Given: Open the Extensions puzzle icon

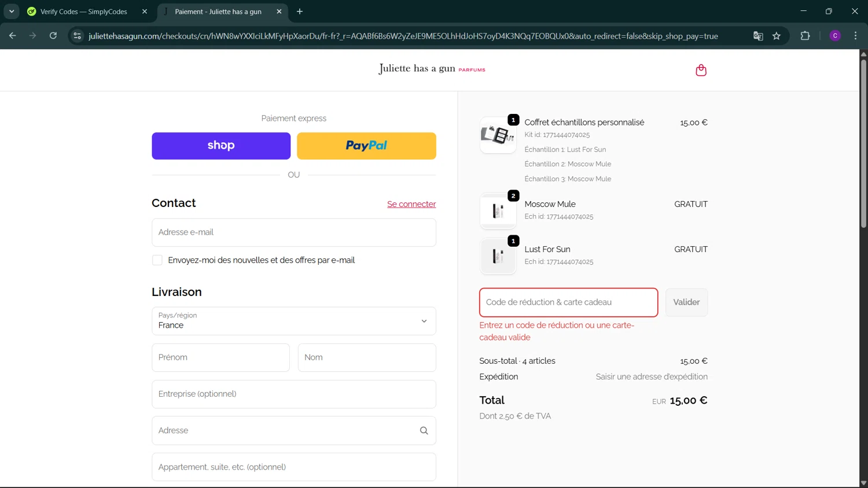Looking at the screenshot, I should 805,36.
